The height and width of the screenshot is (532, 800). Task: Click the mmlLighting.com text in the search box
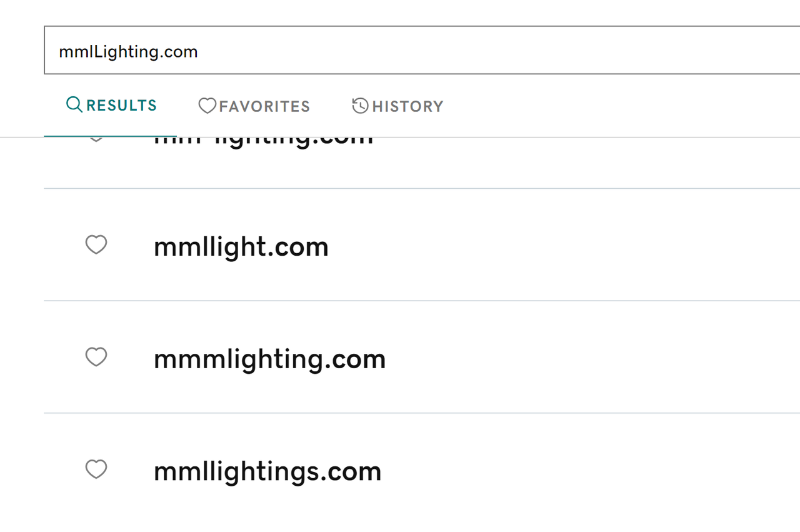click(128, 51)
